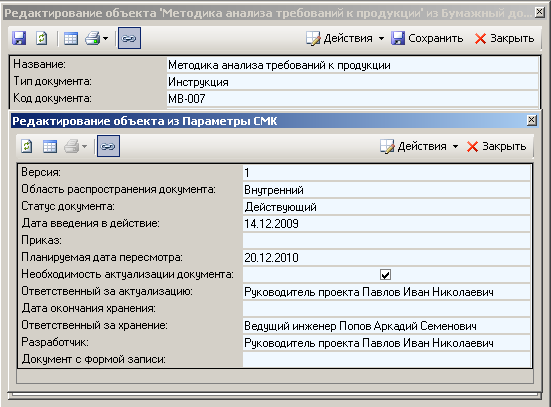Click the refresh document icon in outer window toolbar
This screenshot has height=407, width=551.
coord(41,38)
